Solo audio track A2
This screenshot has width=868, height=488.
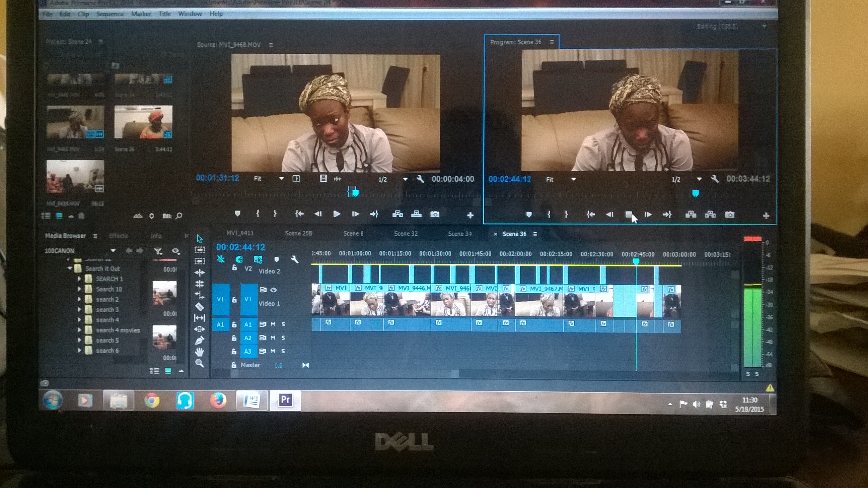[x=283, y=338]
